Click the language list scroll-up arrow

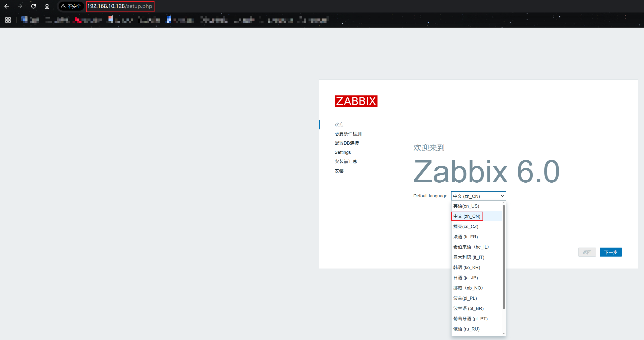coord(504,203)
